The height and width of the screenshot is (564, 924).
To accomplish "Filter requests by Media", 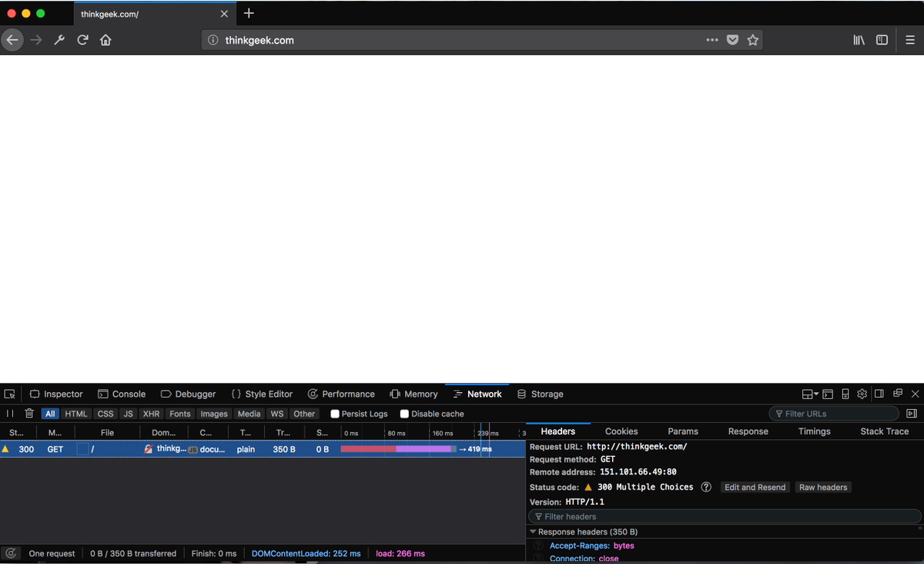I will (249, 414).
